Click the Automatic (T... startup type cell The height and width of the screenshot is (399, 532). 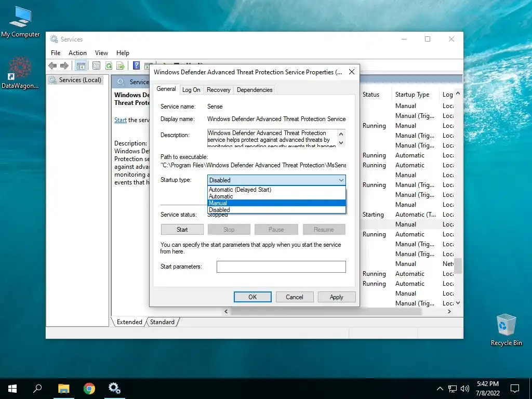(416, 215)
